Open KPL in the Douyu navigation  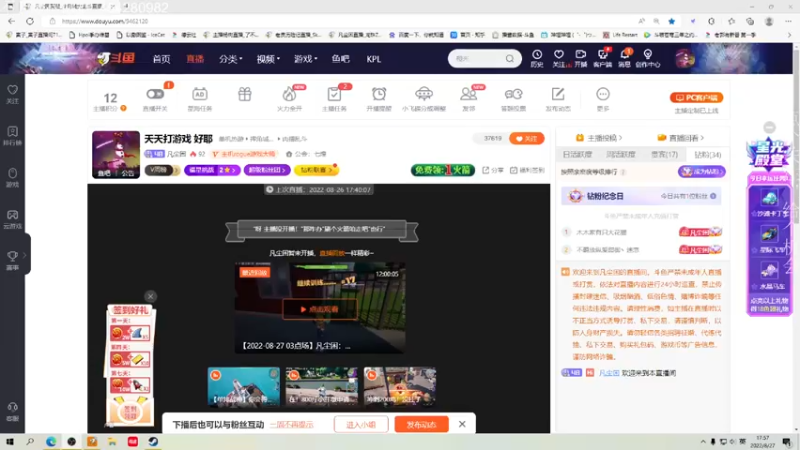pyautogui.click(x=373, y=59)
